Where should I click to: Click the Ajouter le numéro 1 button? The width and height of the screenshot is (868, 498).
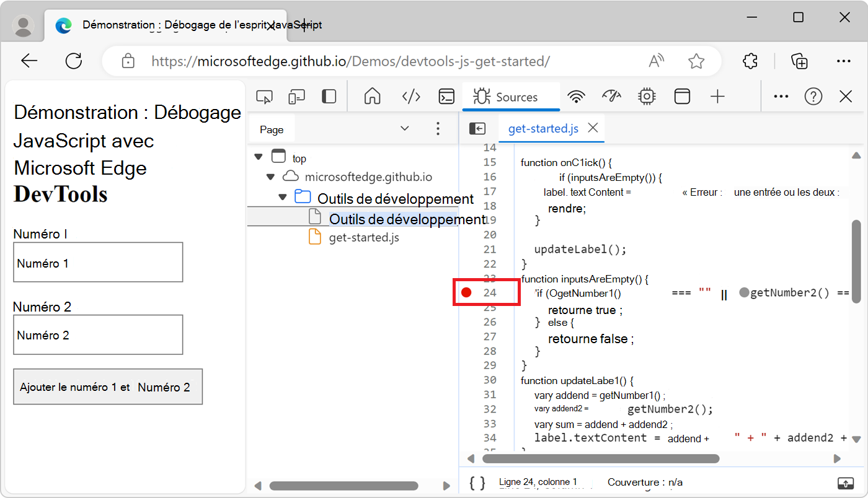(108, 387)
